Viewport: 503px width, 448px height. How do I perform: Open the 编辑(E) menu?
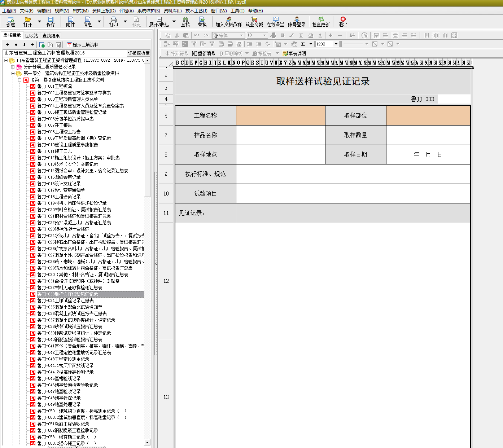pos(44,11)
